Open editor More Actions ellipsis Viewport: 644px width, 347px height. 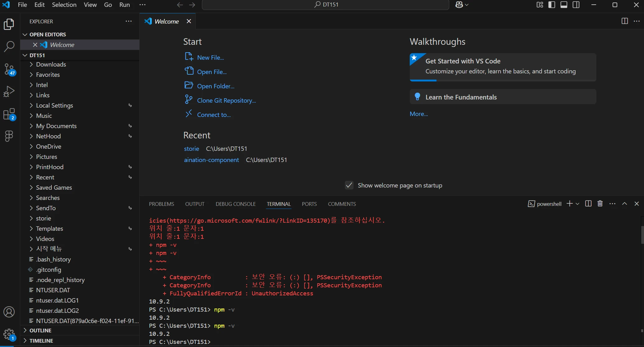point(637,21)
